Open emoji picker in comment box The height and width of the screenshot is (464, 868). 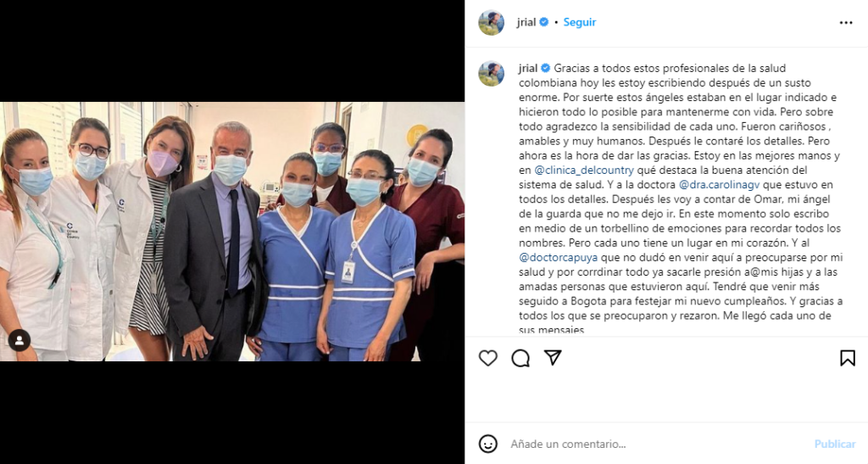[x=487, y=444]
